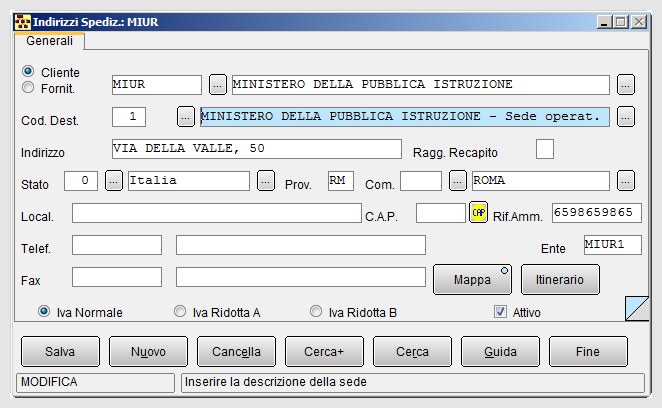The width and height of the screenshot is (662, 408).
Task: Open lookup button right of Sede operat. description
Action: pyautogui.click(x=625, y=117)
